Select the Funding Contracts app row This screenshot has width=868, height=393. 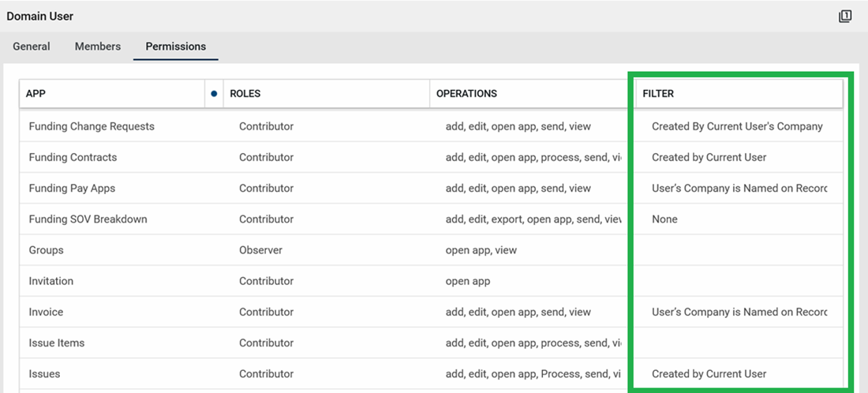point(73,157)
